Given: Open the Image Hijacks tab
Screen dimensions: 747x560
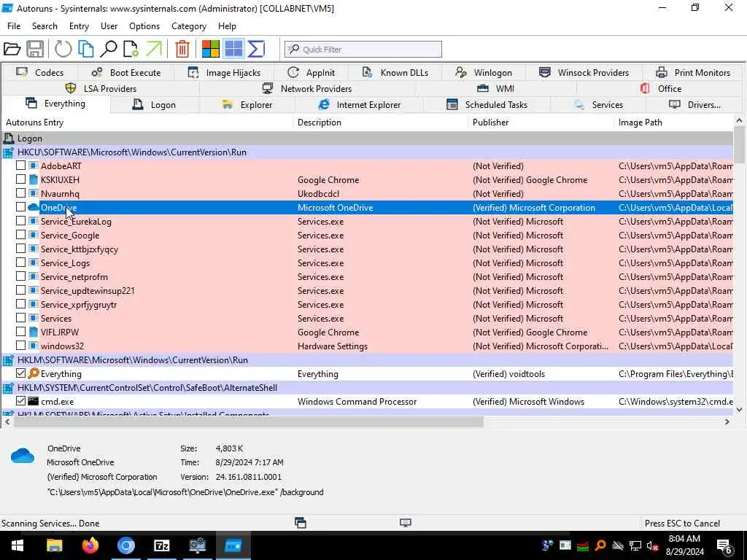Looking at the screenshot, I should click(x=225, y=72).
